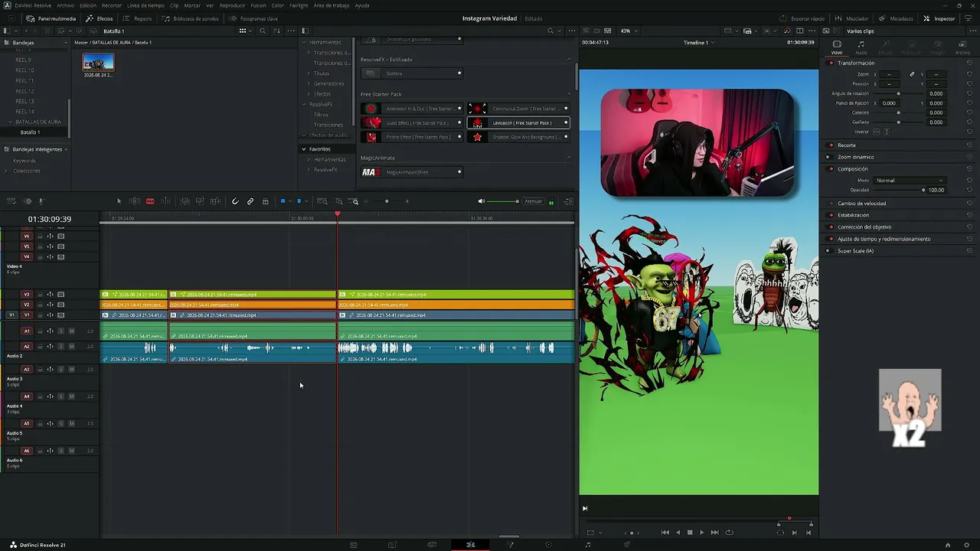Collapse the Free Starter Pack section
Screen dimensions: 980x551
tap(568, 94)
